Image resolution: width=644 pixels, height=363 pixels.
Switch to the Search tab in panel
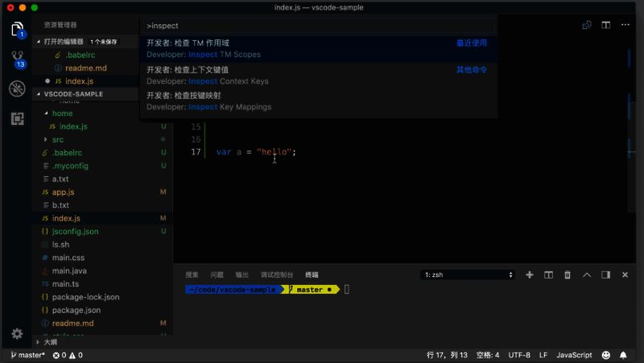point(192,274)
